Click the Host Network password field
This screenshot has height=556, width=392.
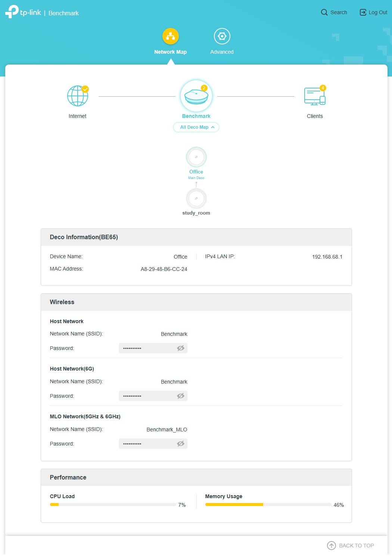[153, 348]
